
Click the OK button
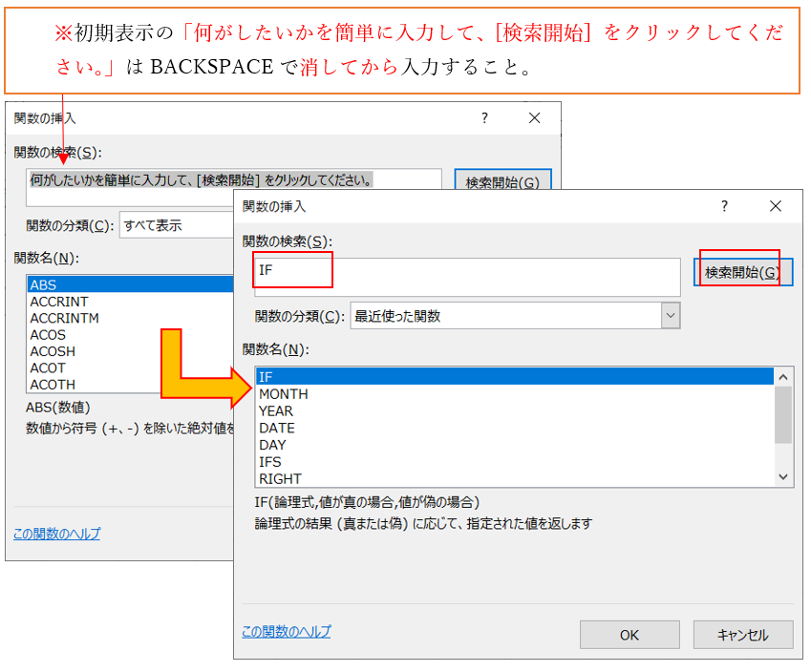(x=630, y=635)
